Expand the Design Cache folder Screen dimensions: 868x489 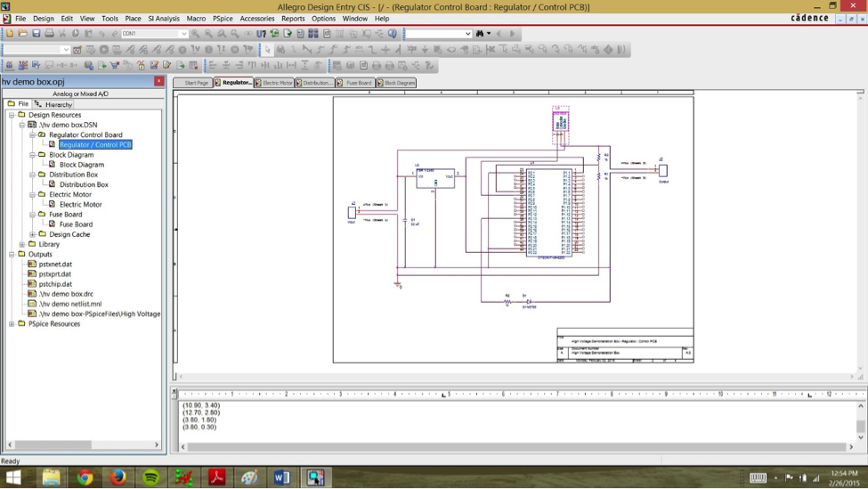tap(33, 234)
